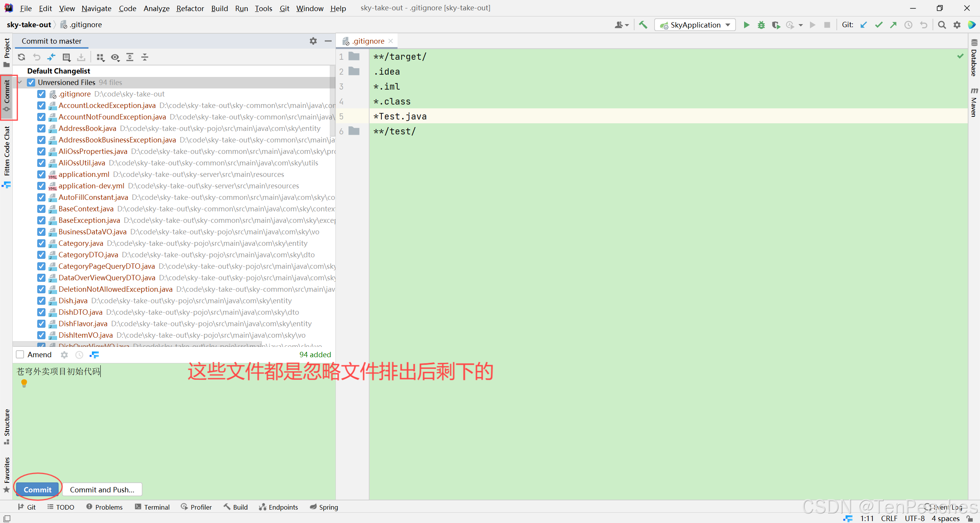The height and width of the screenshot is (523, 980).
Task: Click the Group By icon in commit toolbar
Action: click(100, 57)
